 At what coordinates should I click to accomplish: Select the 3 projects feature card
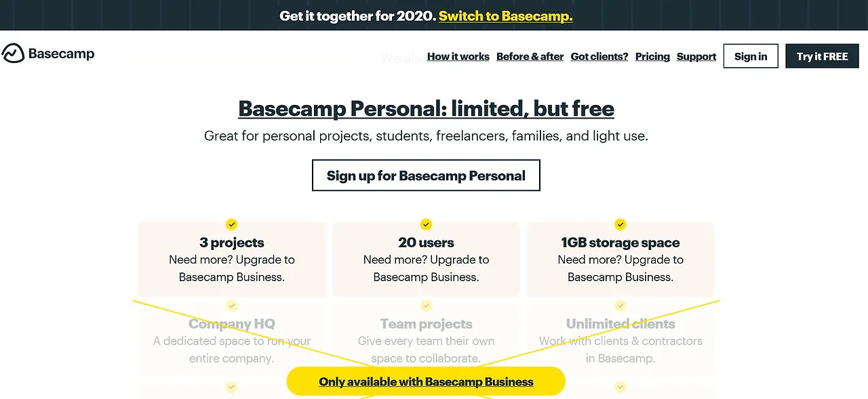pos(231,261)
